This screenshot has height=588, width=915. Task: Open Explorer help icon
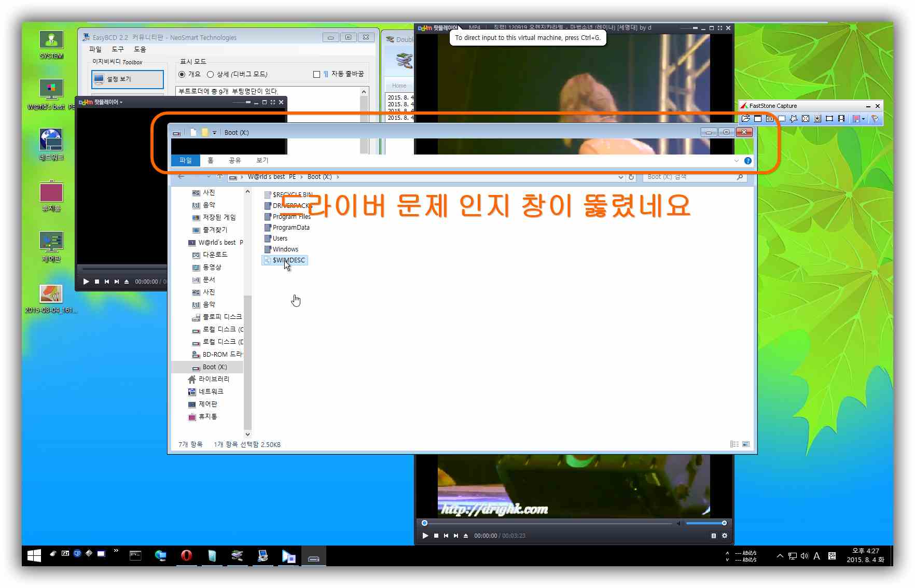[x=748, y=161]
